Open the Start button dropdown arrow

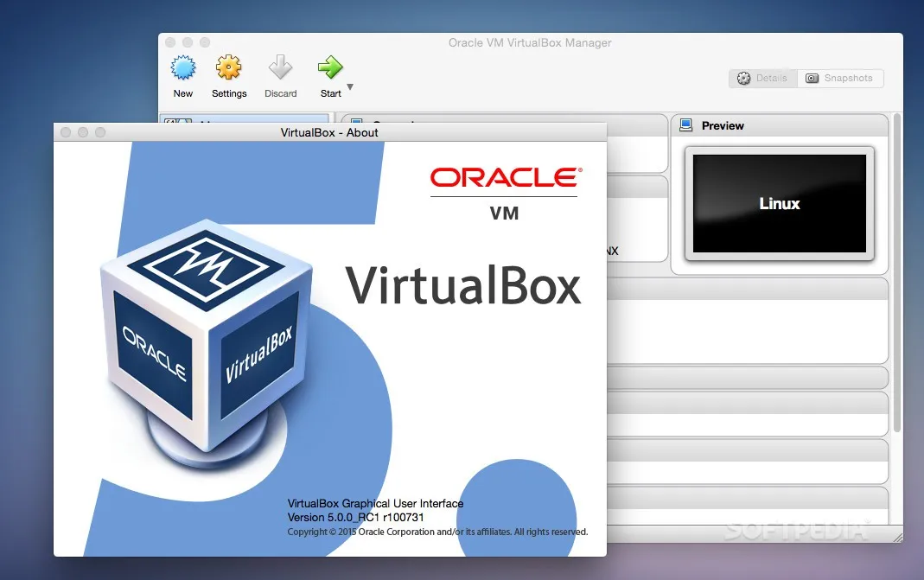[x=349, y=85]
